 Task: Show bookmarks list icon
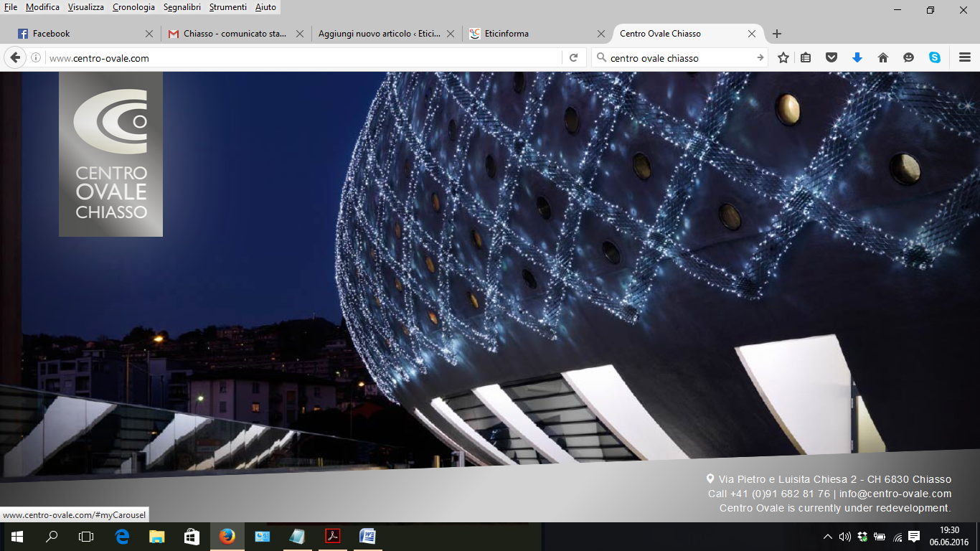806,58
